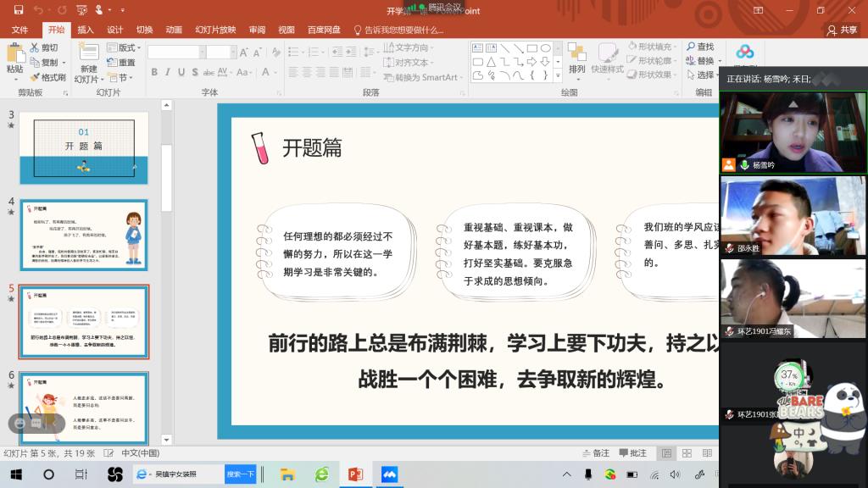Click the Baidu Netdisk cloud icon in ribbon
The image size is (868, 488).
click(x=744, y=53)
